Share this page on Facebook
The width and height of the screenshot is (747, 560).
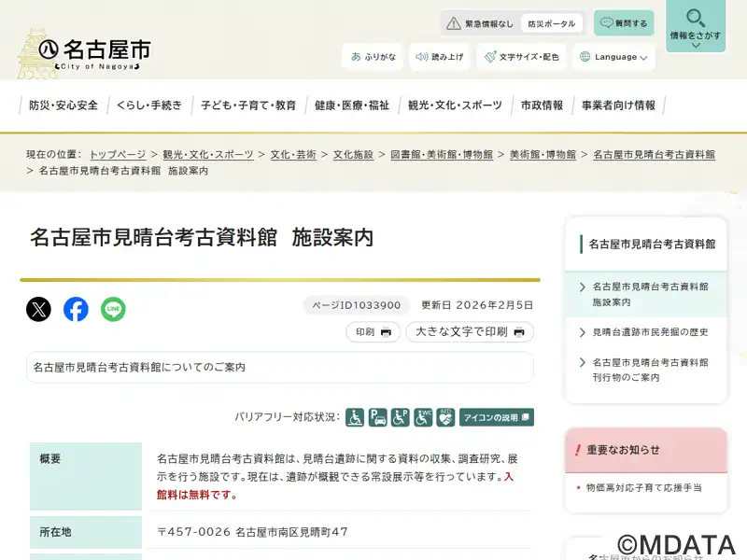point(76,309)
